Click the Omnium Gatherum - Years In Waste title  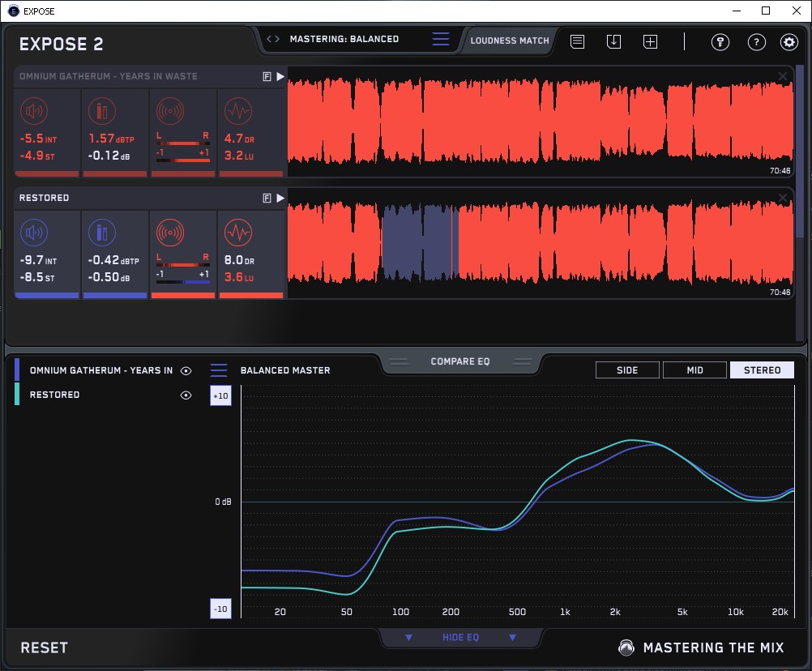(x=109, y=76)
